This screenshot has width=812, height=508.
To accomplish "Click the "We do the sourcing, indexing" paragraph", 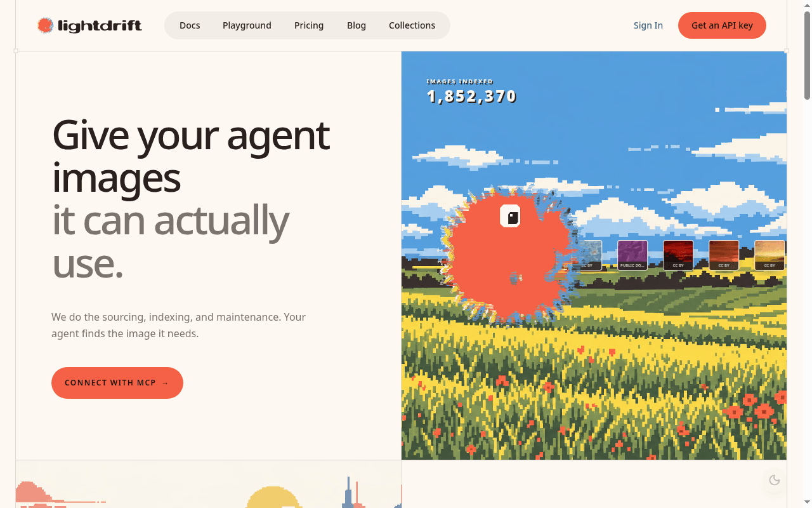I will click(x=178, y=325).
